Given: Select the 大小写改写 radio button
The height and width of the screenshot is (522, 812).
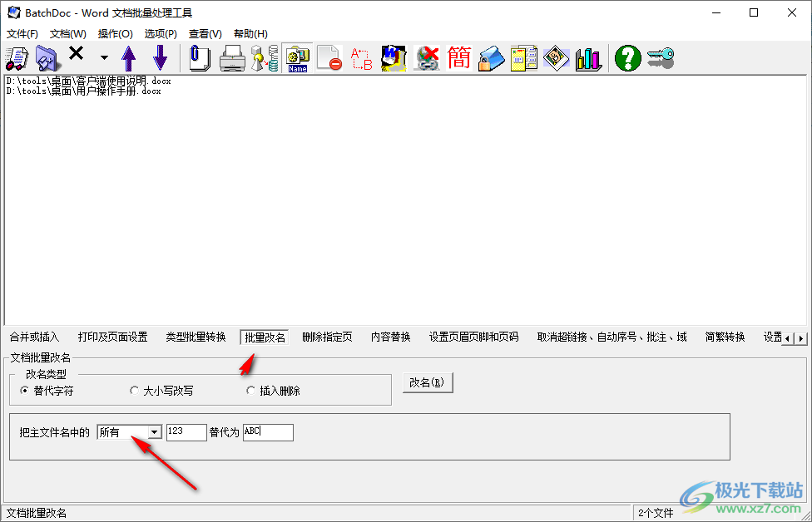Looking at the screenshot, I should pos(161,391).
